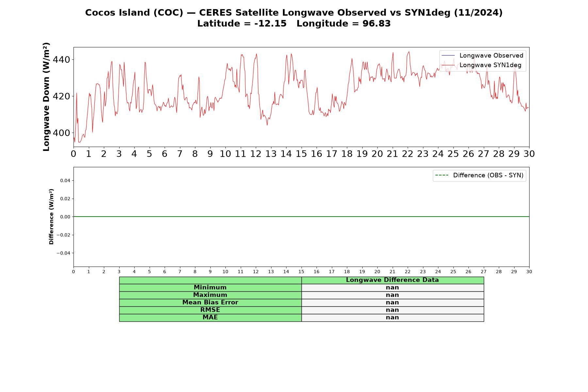Click the Mean Bias Error table cell
Image resolution: width=588 pixels, height=392 pixels.
point(210,302)
